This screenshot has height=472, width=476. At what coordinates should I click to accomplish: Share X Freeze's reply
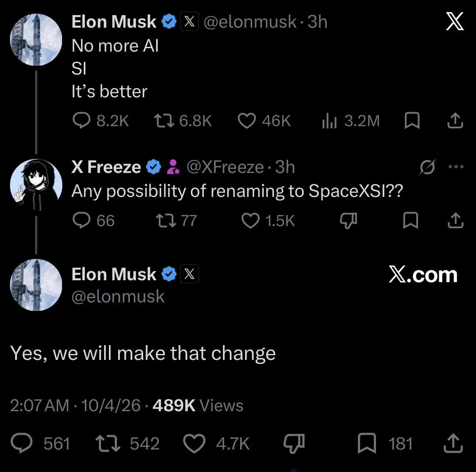coord(455,221)
